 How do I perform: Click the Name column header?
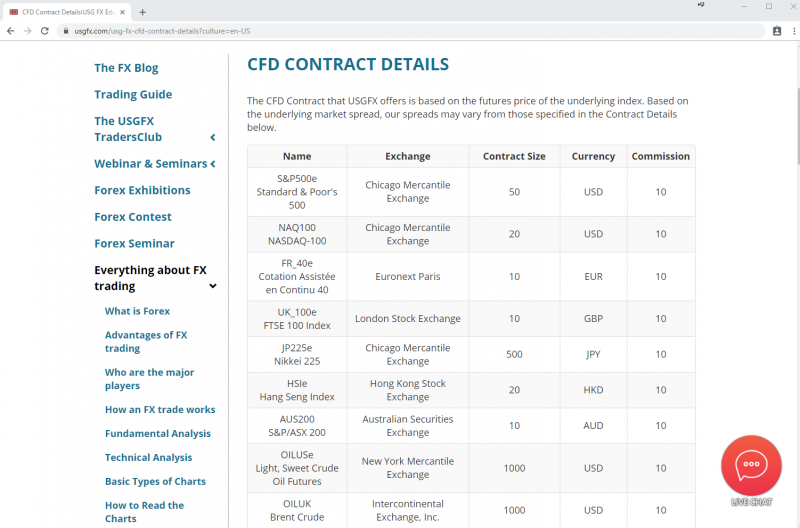[x=297, y=157]
